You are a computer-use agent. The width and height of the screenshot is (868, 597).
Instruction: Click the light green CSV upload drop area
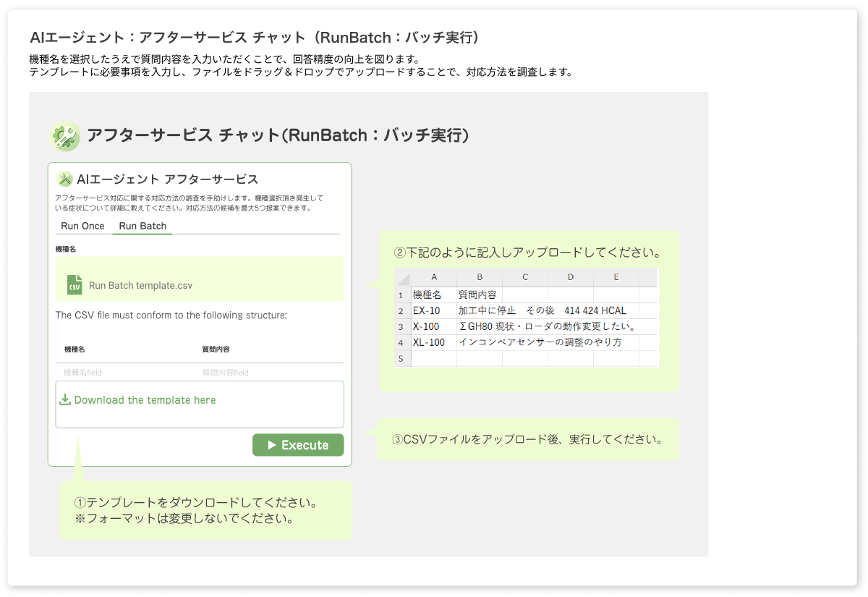[x=200, y=279]
